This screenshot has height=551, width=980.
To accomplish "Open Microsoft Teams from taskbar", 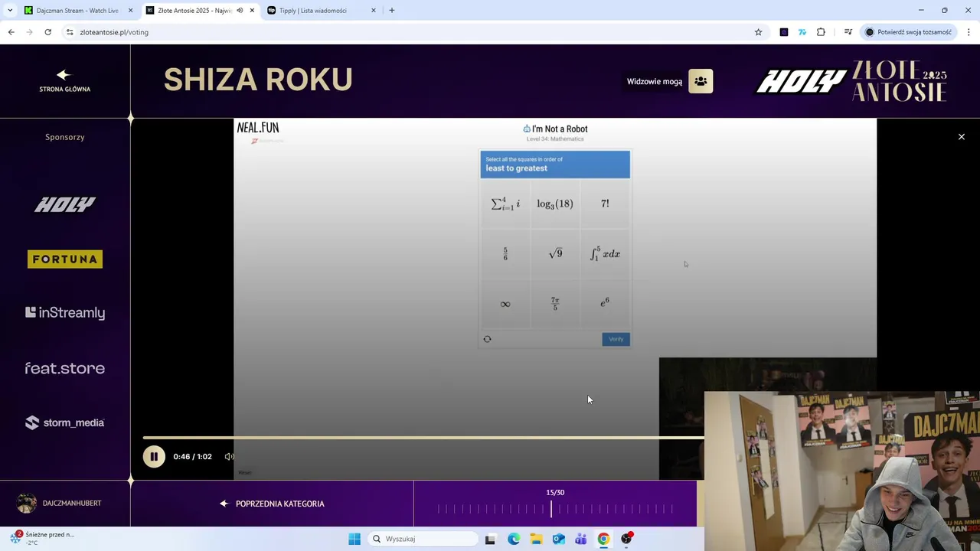I will [x=581, y=539].
